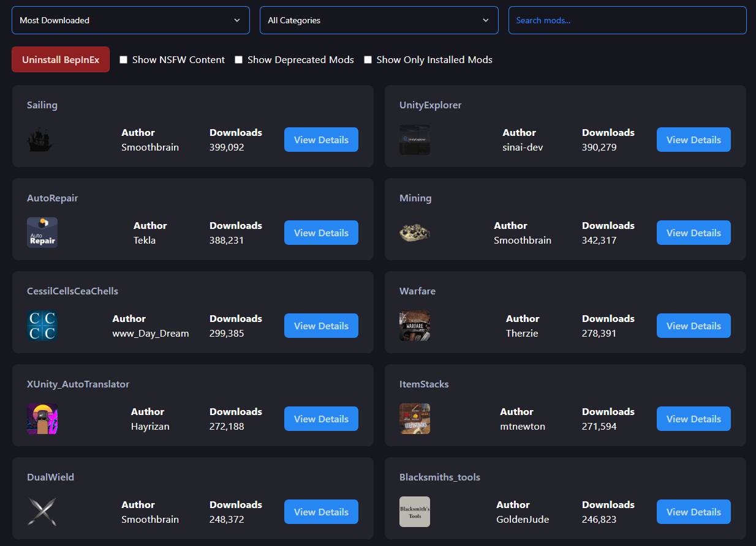Click the Mining mod ore icon
Image resolution: width=756 pixels, height=546 pixels.
point(415,233)
